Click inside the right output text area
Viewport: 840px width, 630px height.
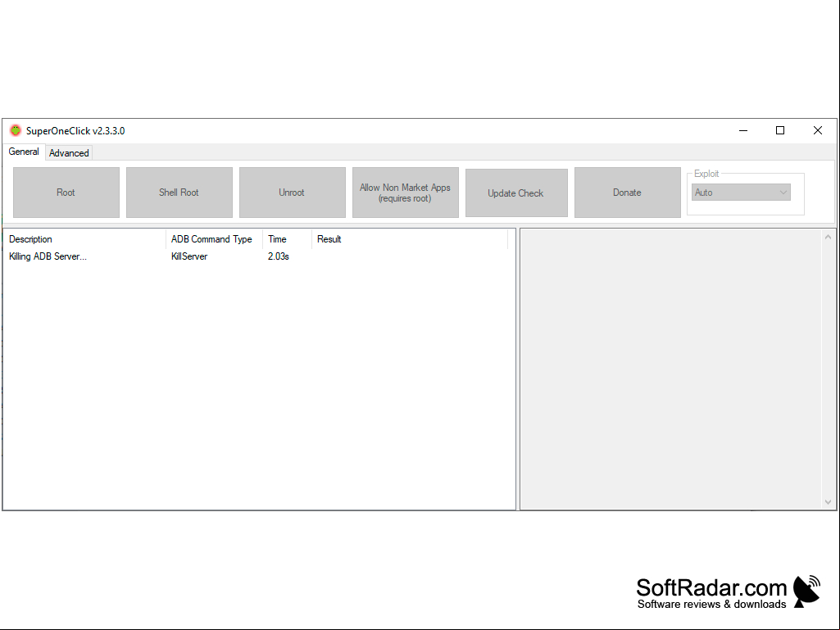click(x=671, y=369)
